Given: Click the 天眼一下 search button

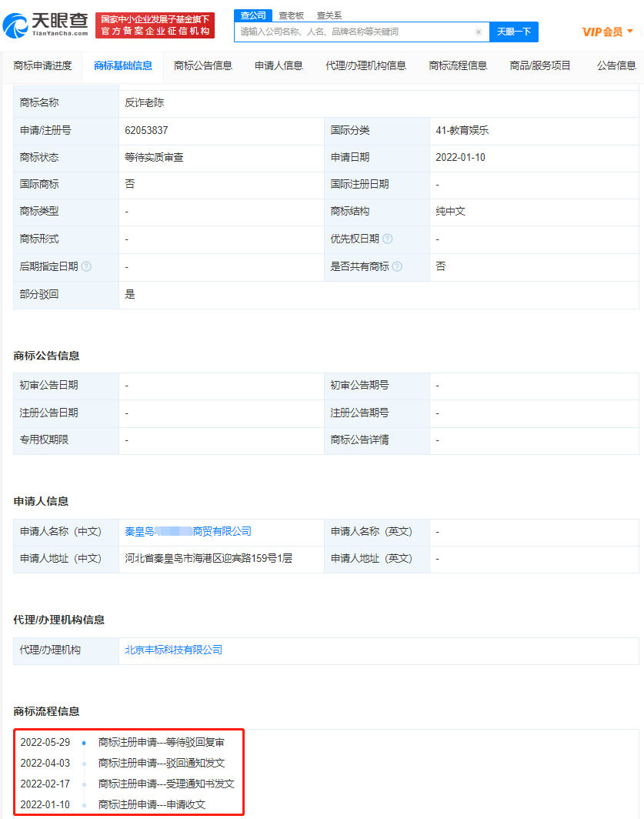Looking at the screenshot, I should pyautogui.click(x=514, y=32).
